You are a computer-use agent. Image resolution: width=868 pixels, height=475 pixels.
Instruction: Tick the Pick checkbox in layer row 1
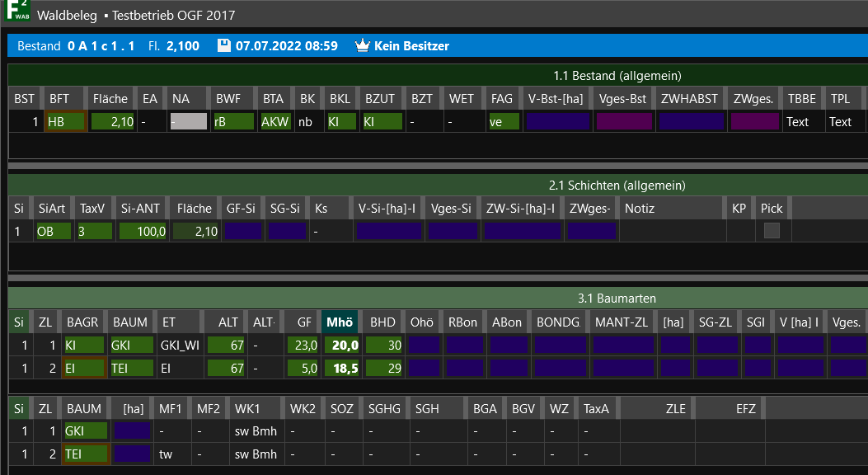[x=772, y=231]
